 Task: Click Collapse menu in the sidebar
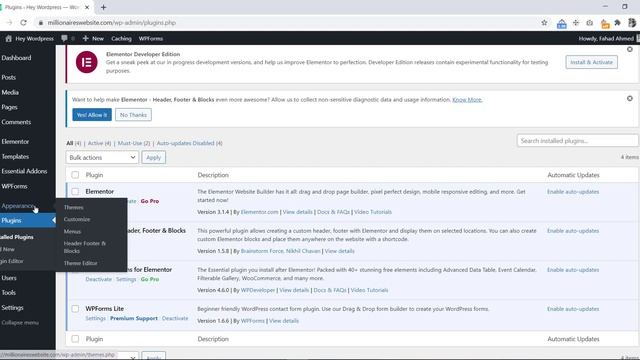click(20, 322)
